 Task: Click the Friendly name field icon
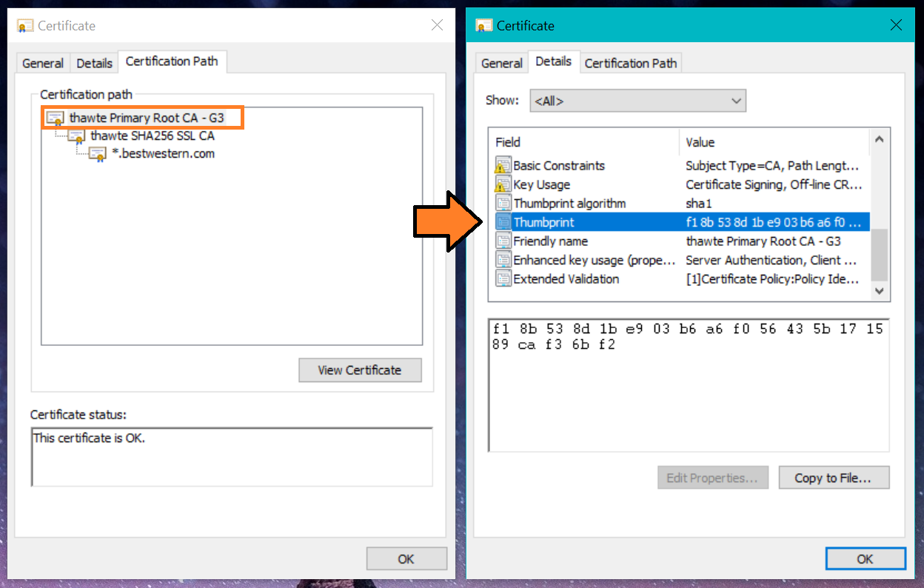pos(503,241)
